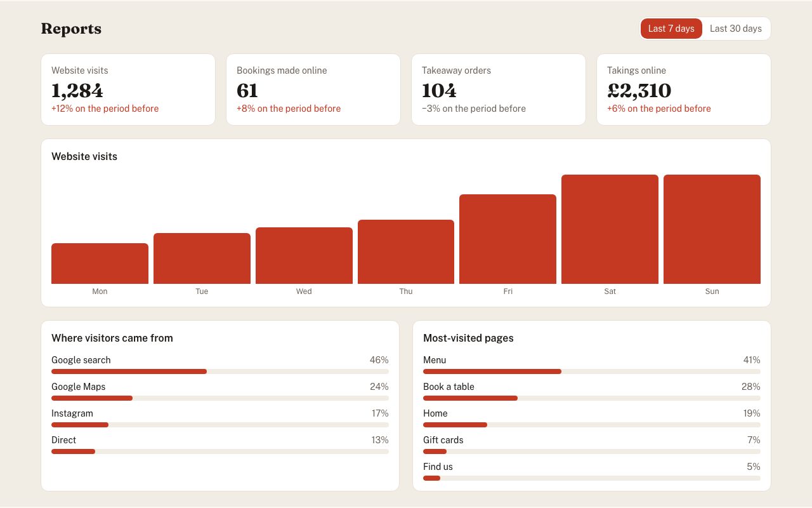The height and width of the screenshot is (508, 812).
Task: Click the Friday bar in visits chart
Action: point(507,239)
